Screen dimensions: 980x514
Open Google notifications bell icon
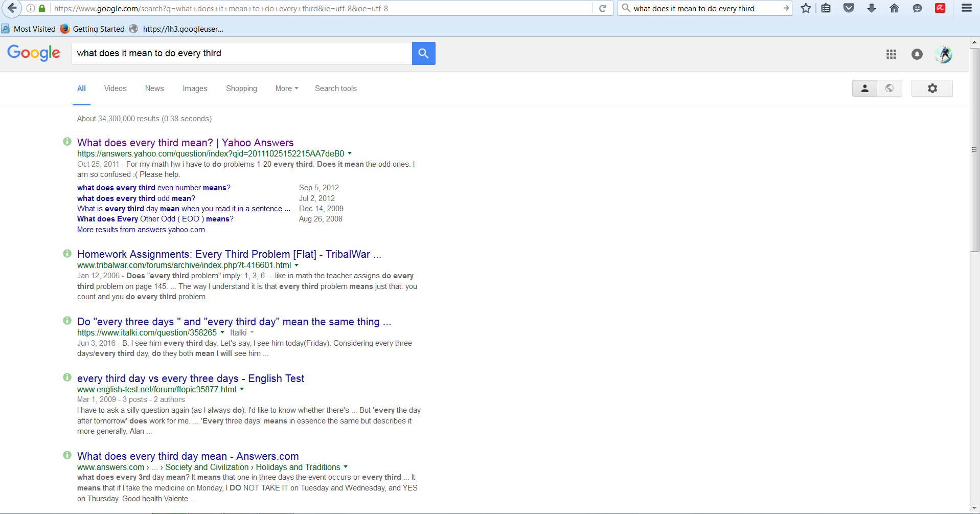917,54
